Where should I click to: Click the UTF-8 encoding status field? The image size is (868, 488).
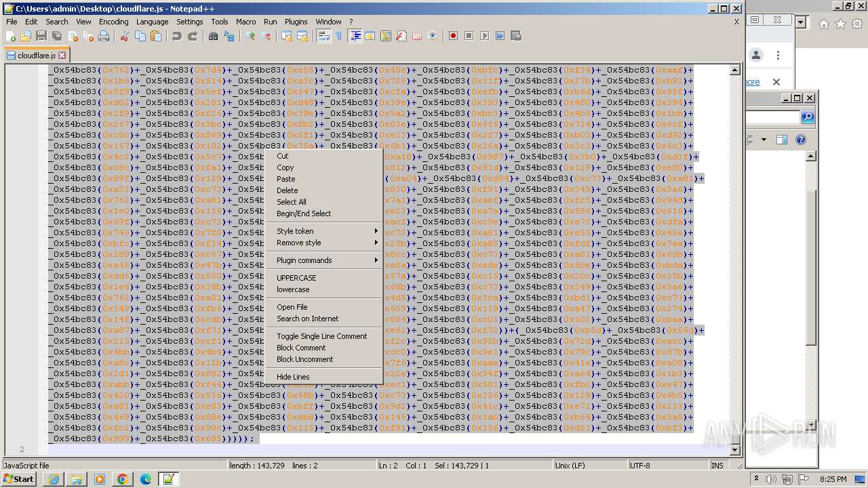[x=668, y=466]
